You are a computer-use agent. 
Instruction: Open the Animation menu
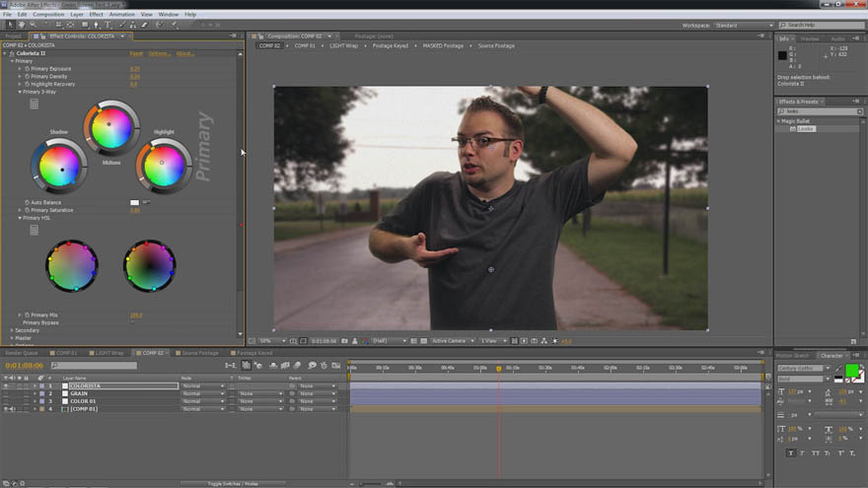(x=121, y=15)
